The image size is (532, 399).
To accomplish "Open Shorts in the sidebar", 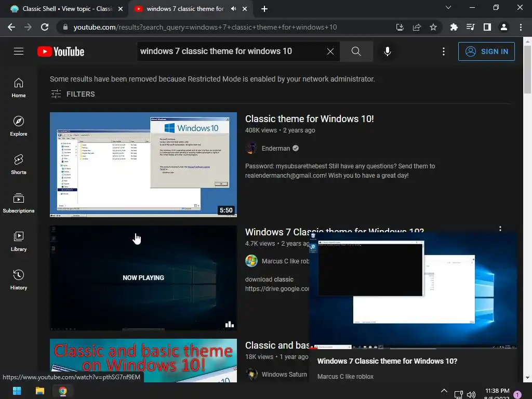I will coord(19,165).
